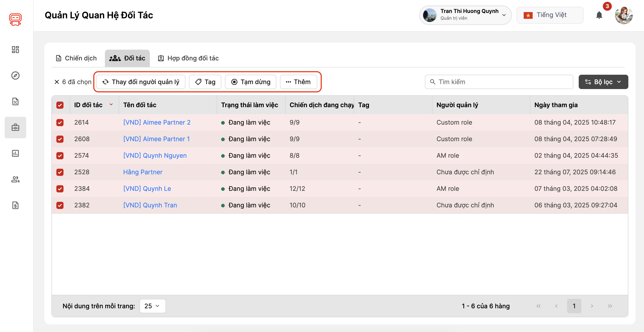Expand the Bộ lọc filter dropdown

click(x=603, y=82)
